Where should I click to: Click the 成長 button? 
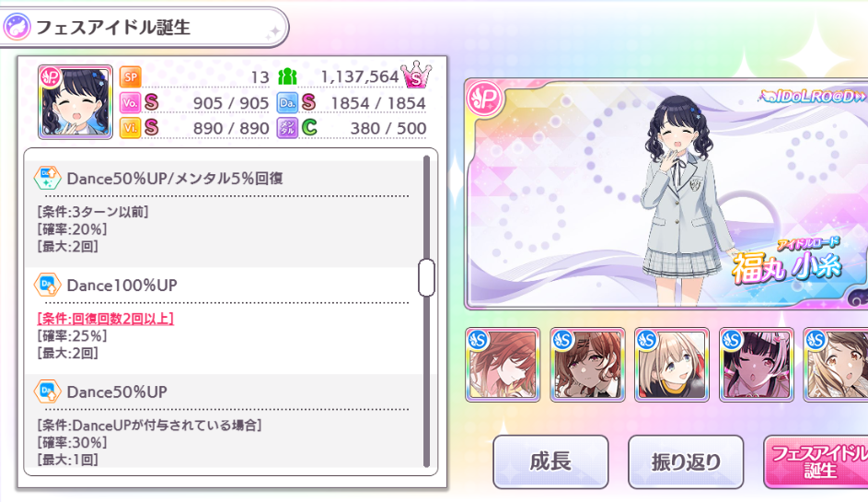click(x=550, y=461)
